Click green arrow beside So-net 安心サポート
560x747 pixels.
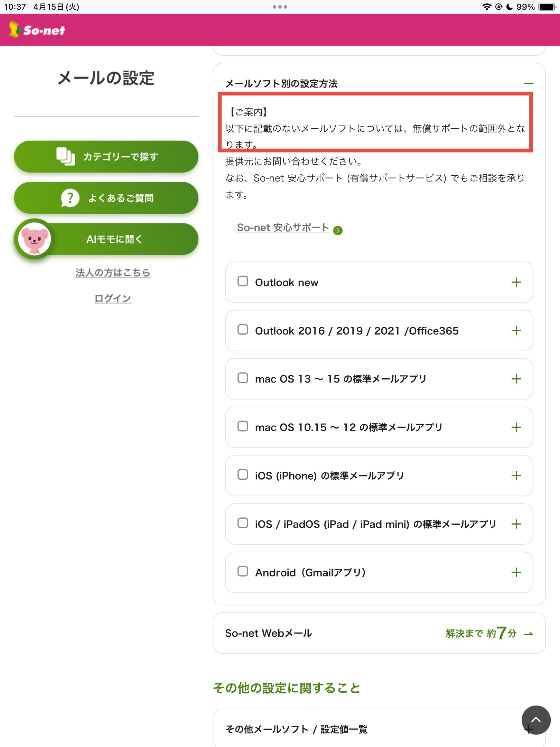point(338,230)
